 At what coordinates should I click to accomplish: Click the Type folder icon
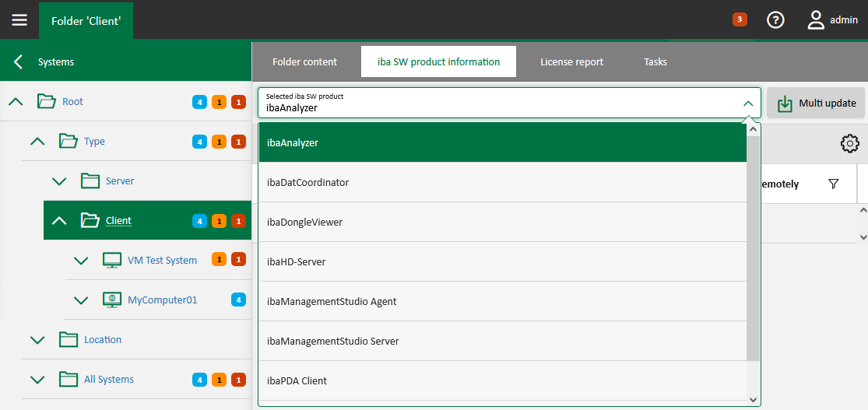tap(69, 141)
